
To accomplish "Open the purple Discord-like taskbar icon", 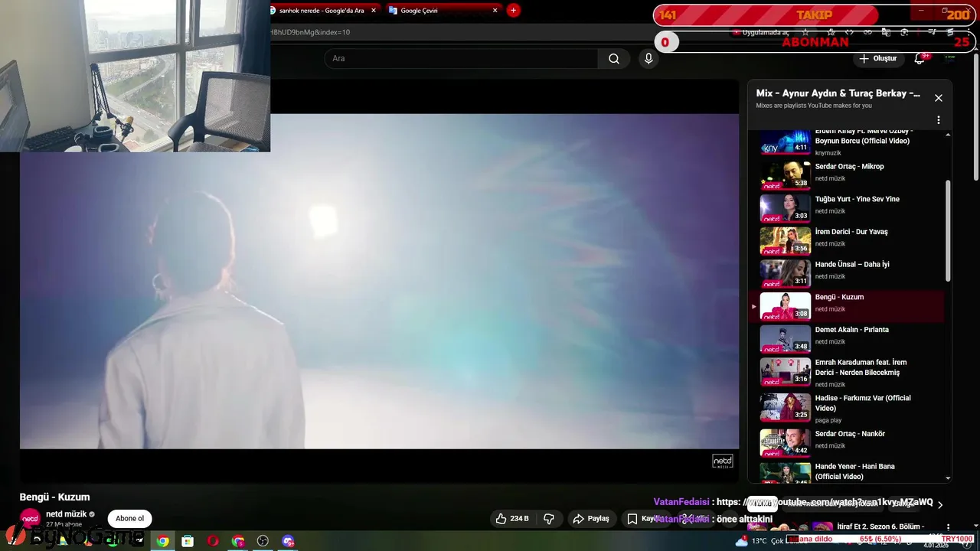I will [288, 541].
